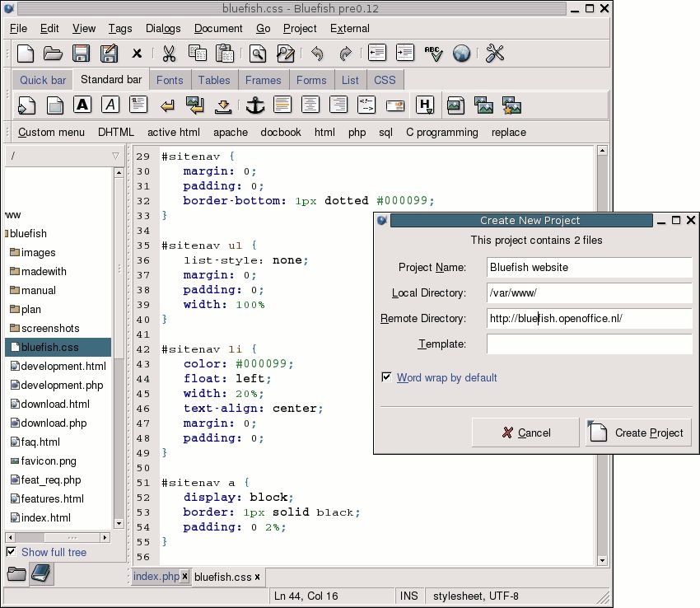Open the bookmarks panel via book icon

[x=40, y=574]
